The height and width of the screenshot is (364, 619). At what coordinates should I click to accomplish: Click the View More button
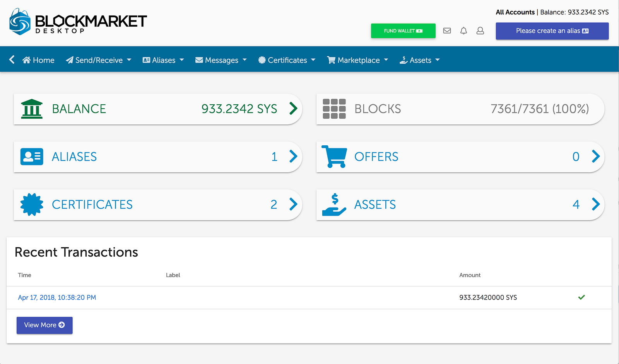[x=44, y=325]
